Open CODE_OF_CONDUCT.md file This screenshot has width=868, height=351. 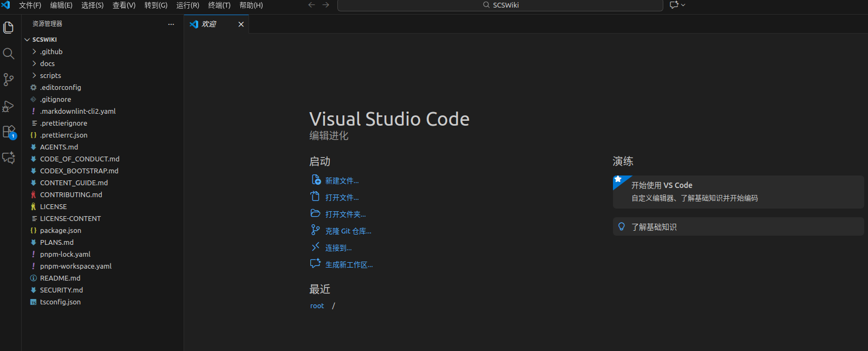pos(102,159)
